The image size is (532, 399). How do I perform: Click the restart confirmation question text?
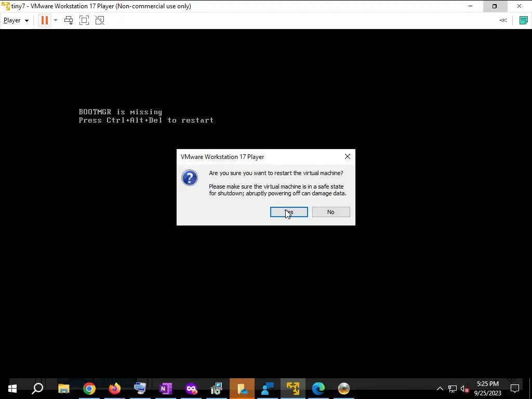276,173
